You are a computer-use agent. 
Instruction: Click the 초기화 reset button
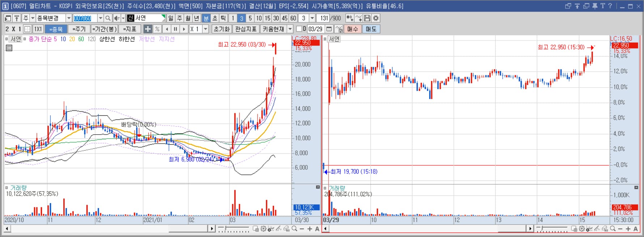221,29
